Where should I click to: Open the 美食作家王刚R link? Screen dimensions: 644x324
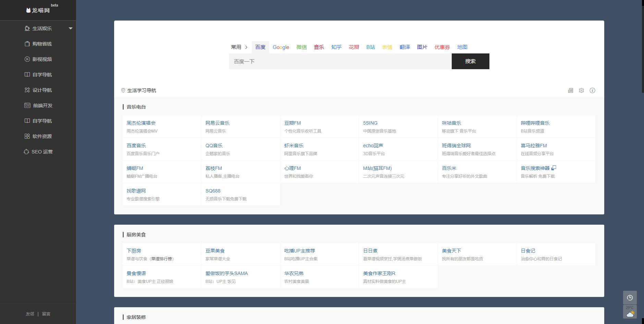(379, 273)
